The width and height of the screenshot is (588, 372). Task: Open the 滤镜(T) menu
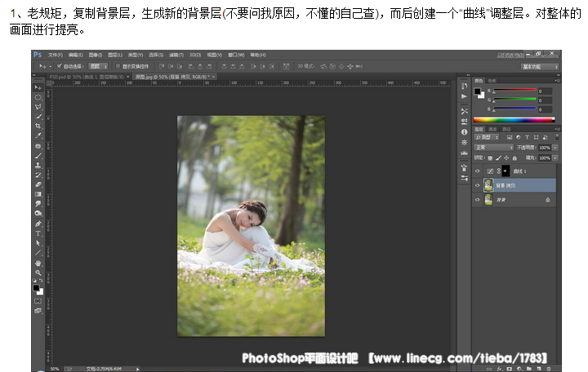[x=176, y=55]
